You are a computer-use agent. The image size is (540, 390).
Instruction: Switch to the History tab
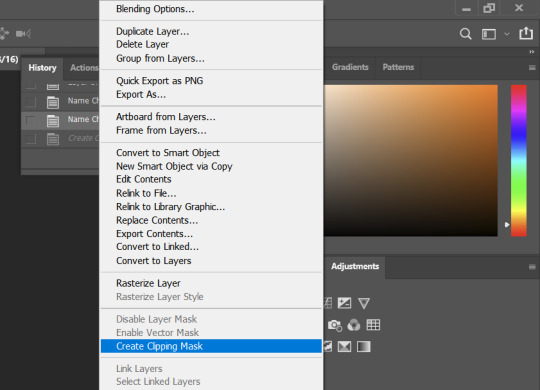click(42, 68)
